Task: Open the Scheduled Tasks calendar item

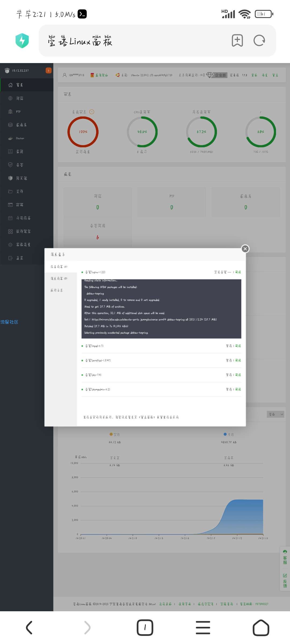Action: coord(27,218)
